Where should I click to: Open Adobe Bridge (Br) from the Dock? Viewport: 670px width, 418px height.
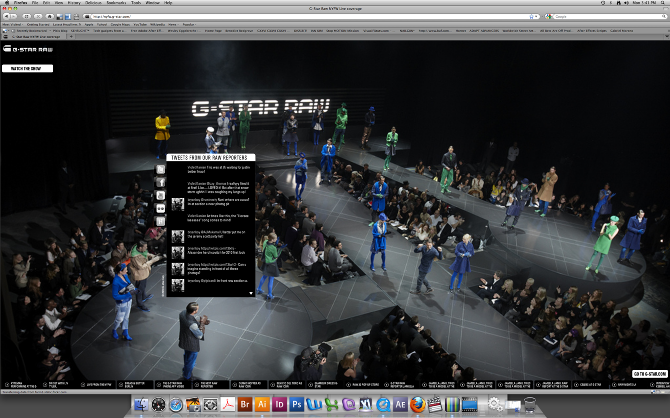click(245, 404)
